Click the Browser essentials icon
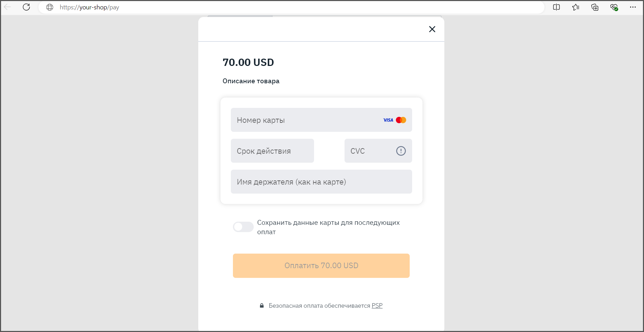 coord(614,7)
